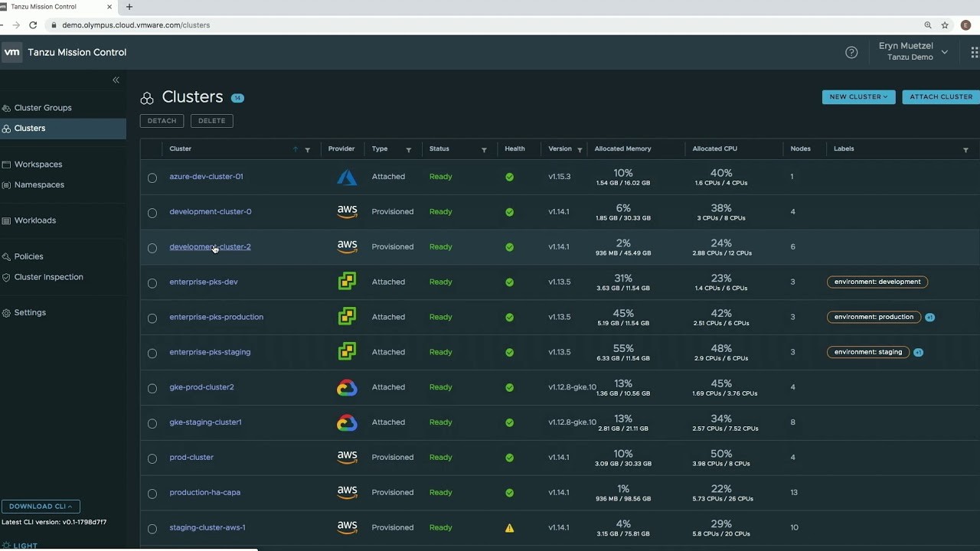
Task: Collapse the sidebar with the double-chevron icon
Action: point(116,80)
